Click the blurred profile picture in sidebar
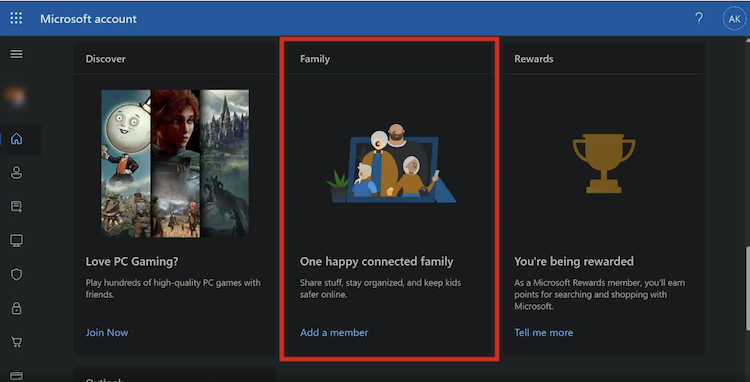This screenshot has width=750, height=382. pos(15,97)
